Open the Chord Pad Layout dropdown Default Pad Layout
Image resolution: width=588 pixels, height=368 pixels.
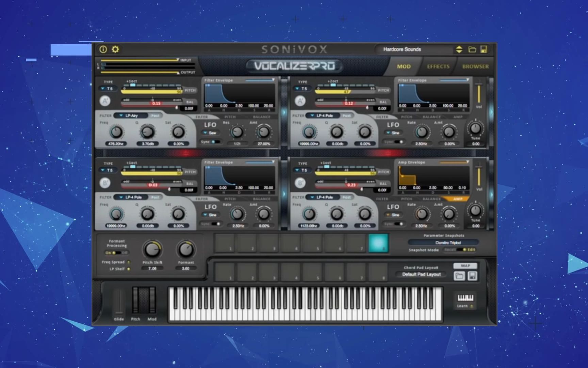421,274
